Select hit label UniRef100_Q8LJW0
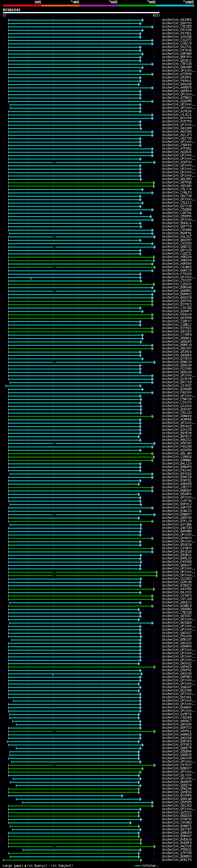 tap(177, 454)
